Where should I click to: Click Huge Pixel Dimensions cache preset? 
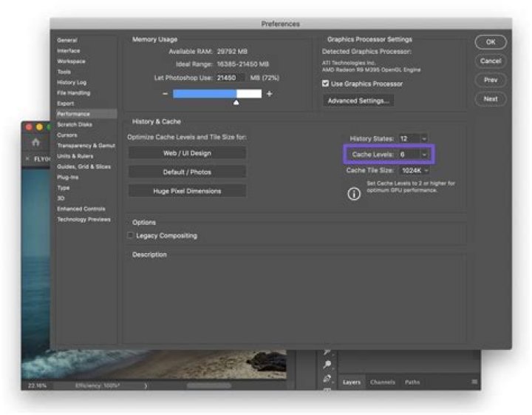(x=187, y=191)
